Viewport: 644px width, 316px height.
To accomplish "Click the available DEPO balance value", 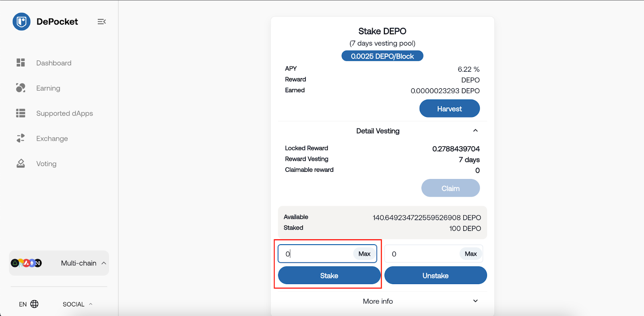I will [427, 218].
